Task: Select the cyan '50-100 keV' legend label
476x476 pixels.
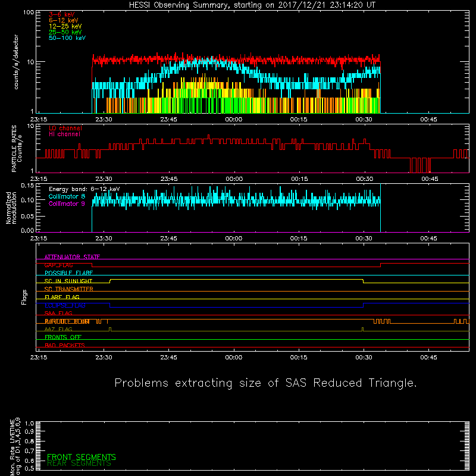Action: pyautogui.click(x=67, y=38)
